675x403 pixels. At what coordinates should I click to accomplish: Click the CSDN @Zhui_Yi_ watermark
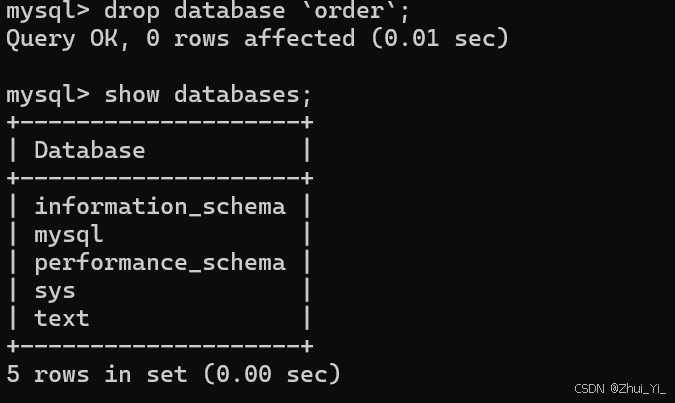coord(620,389)
